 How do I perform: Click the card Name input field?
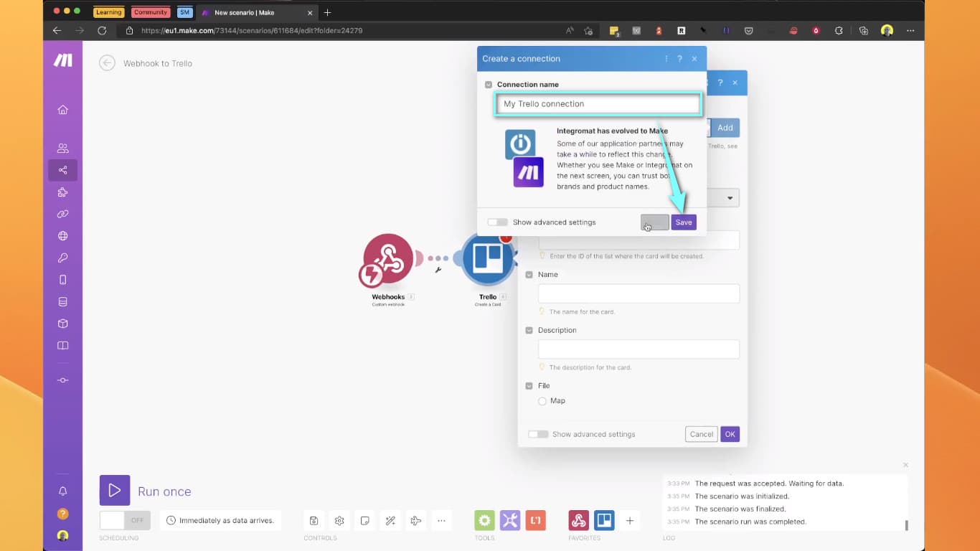point(639,293)
